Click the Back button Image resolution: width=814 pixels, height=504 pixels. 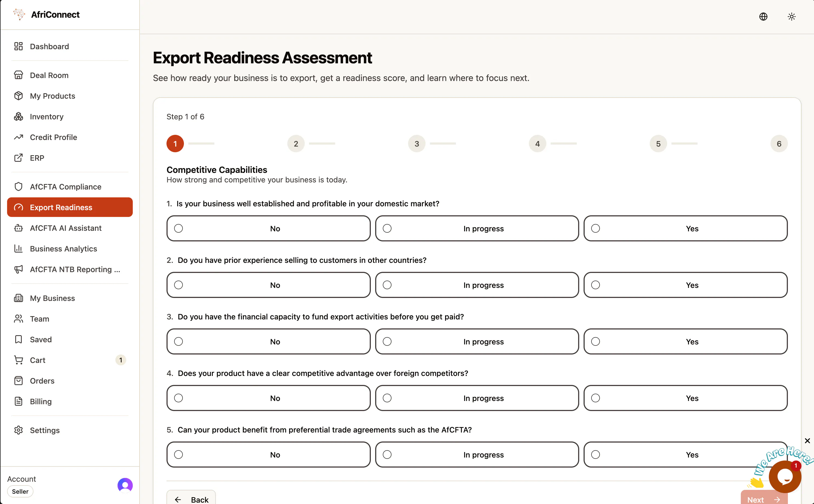191,498
